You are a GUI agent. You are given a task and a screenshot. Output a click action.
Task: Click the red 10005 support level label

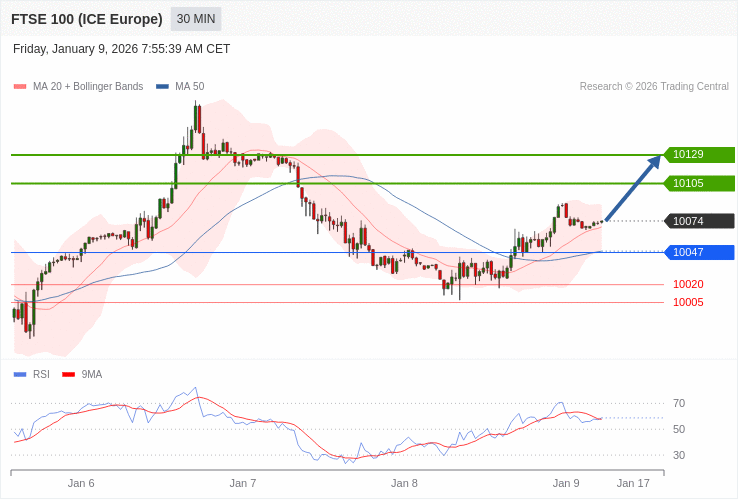point(688,302)
